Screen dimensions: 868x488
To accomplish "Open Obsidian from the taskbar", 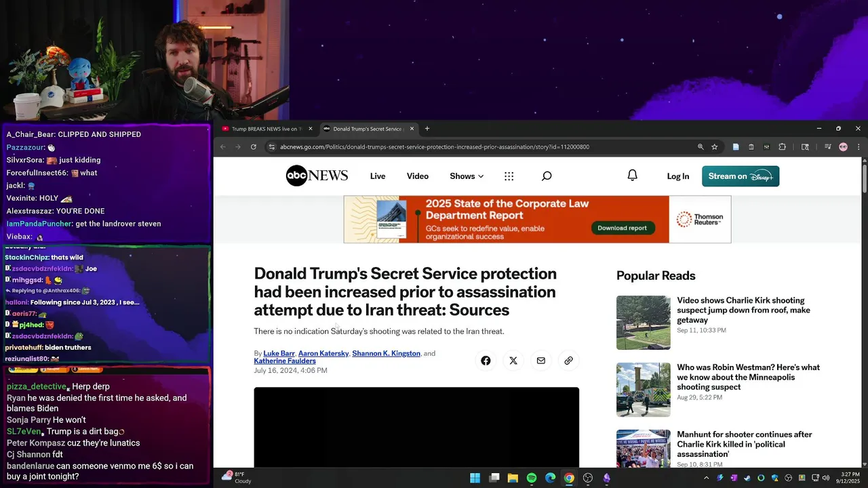I will (607, 478).
